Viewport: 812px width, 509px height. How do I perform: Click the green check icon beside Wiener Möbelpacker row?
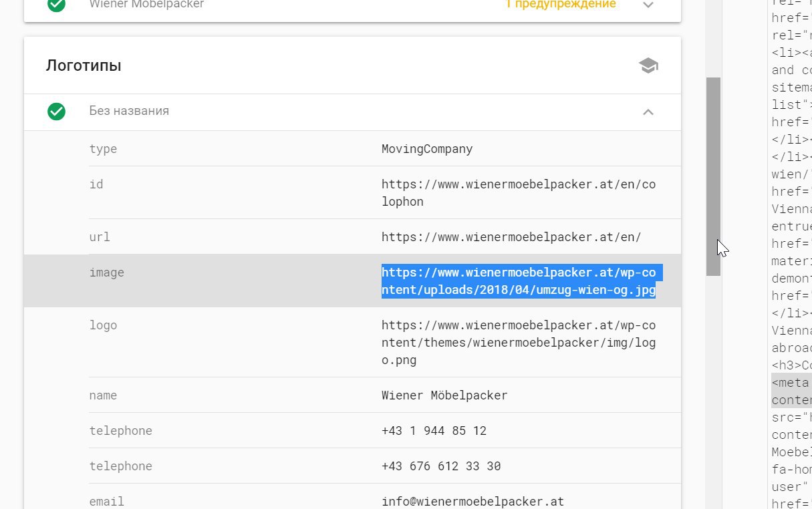click(57, 4)
